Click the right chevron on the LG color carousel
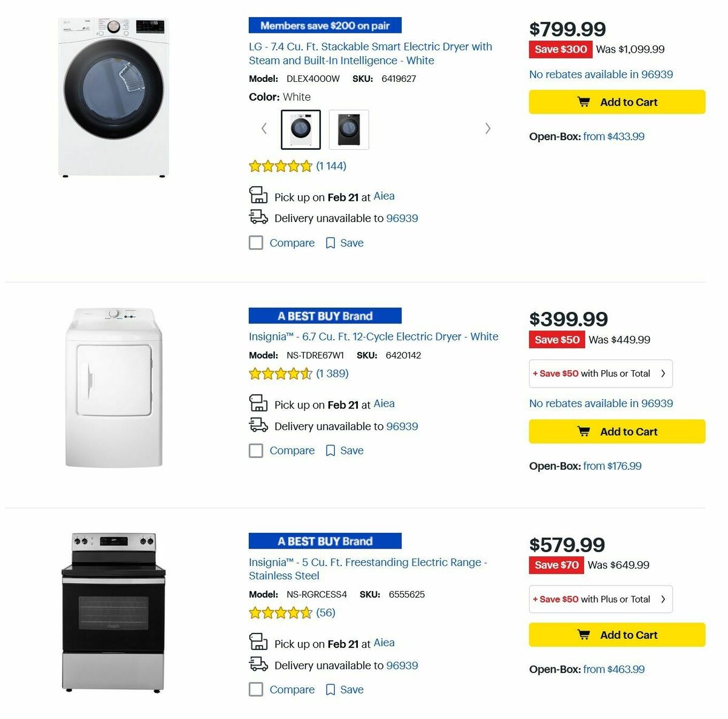728x719 pixels. (488, 128)
